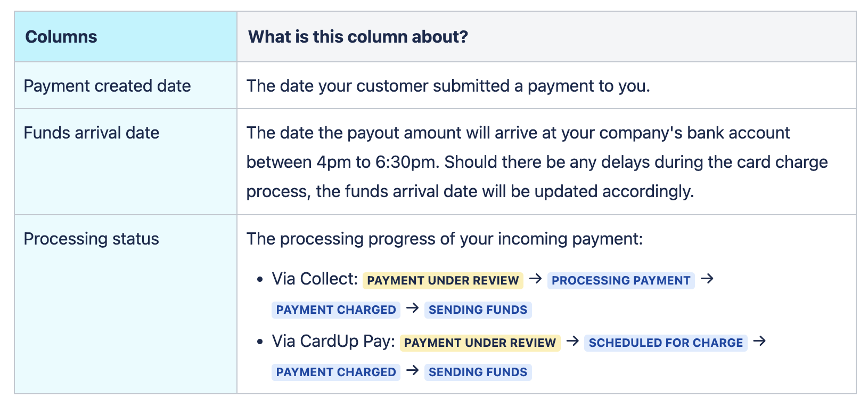This screenshot has height=406, width=868.
Task: Click the "What is this column about?" header
Action: click(x=546, y=37)
